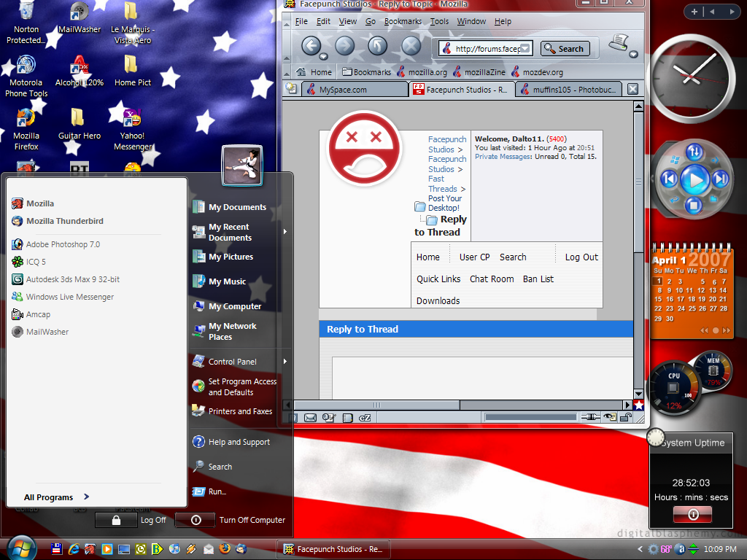Open the mozdev.org bookmark
This screenshot has width=747, height=560.
pyautogui.click(x=537, y=72)
